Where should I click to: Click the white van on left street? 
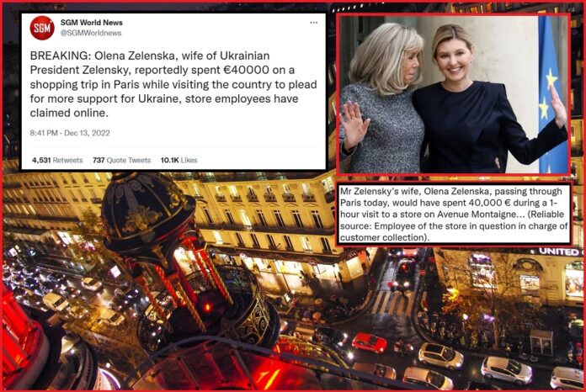56,302
